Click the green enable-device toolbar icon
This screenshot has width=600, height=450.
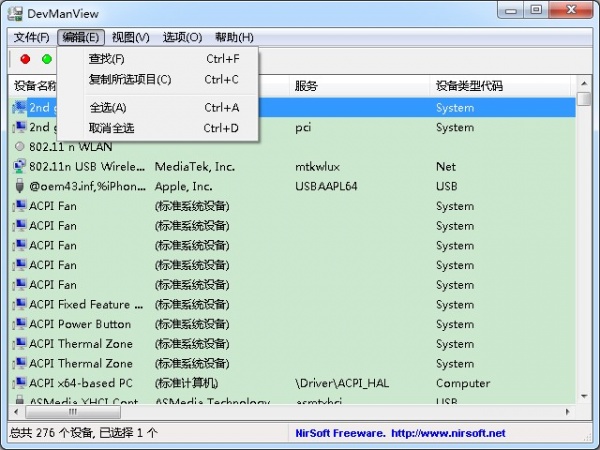46,60
